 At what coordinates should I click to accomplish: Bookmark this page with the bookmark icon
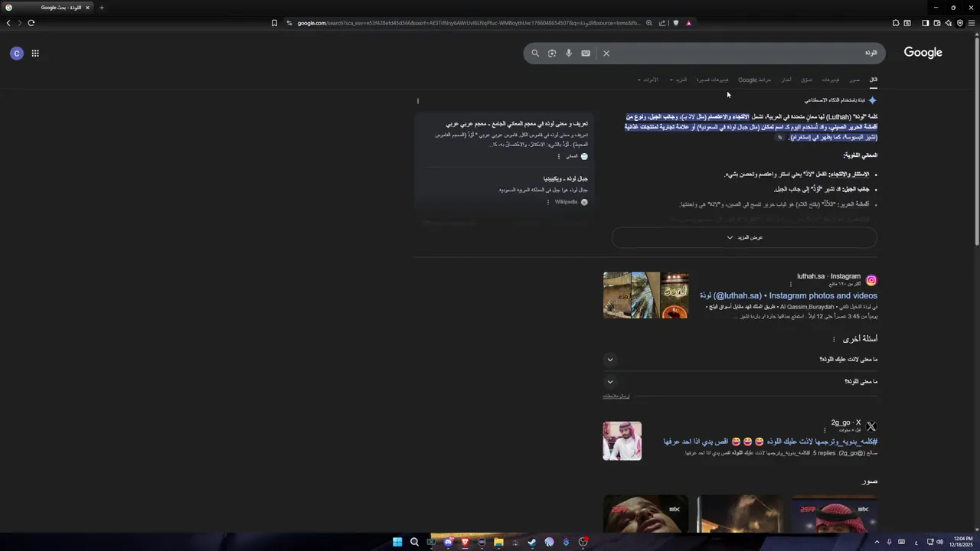[274, 23]
